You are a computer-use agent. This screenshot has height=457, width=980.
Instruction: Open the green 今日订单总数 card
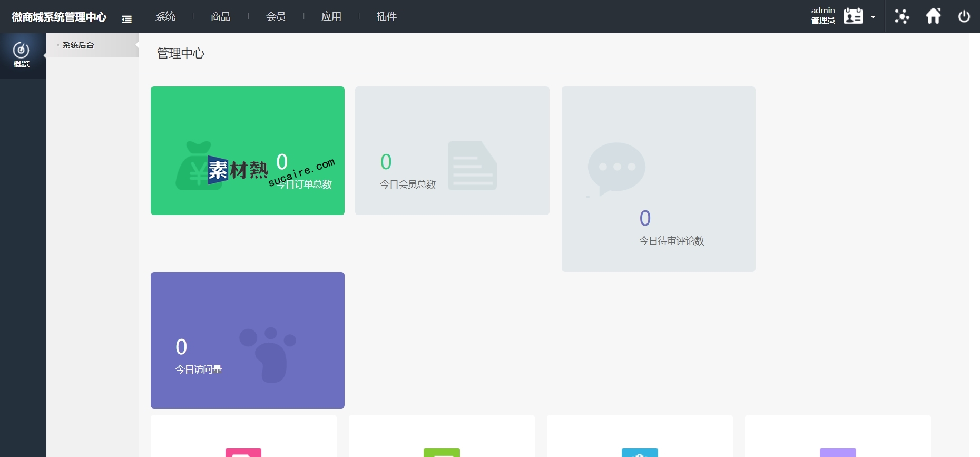coord(248,151)
